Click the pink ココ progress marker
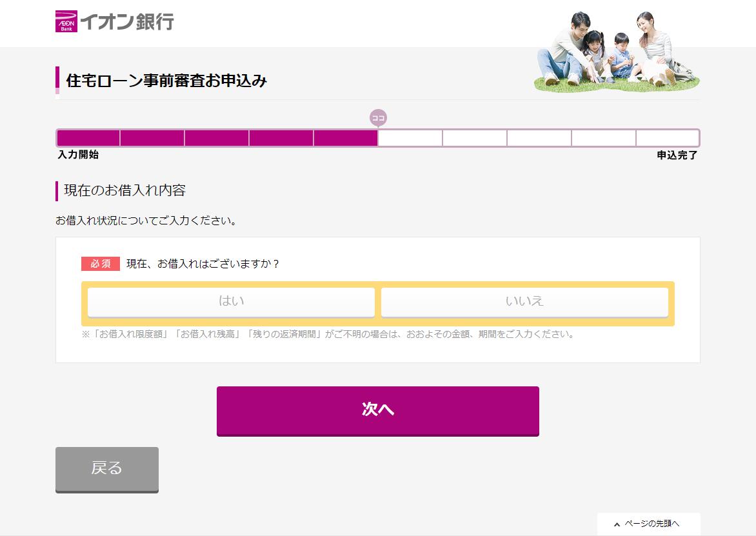The height and width of the screenshot is (536, 756). click(378, 117)
